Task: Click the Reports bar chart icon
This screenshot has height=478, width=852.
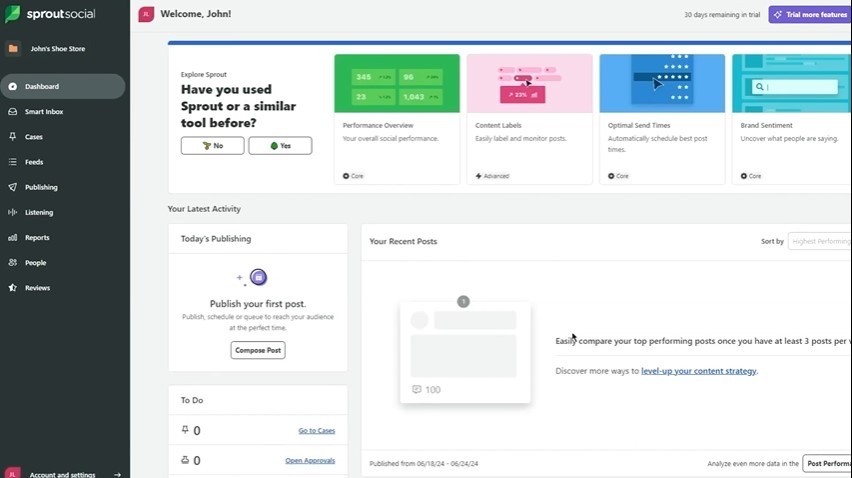Action: (x=12, y=237)
